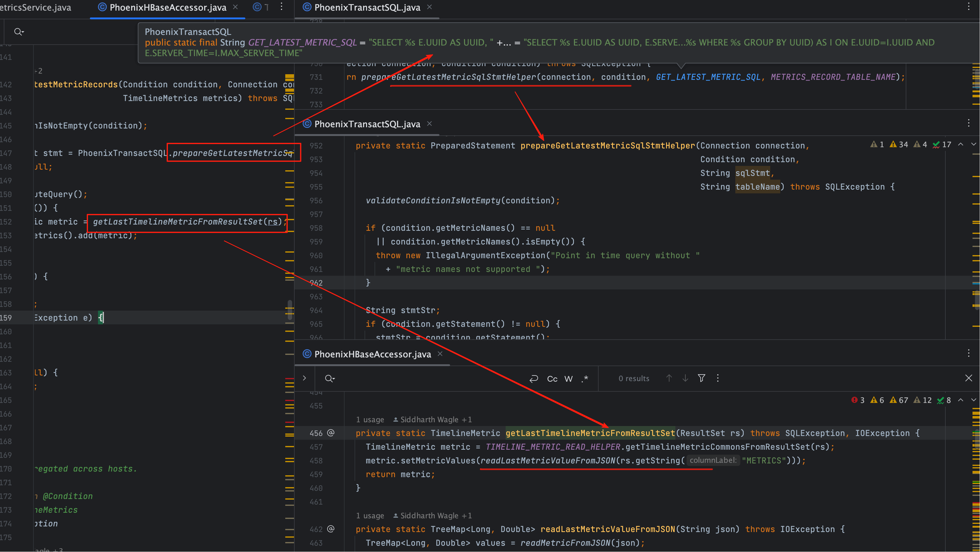Click the class icon on bottom PhoenixHBaseAccessor.java tab

(x=307, y=354)
